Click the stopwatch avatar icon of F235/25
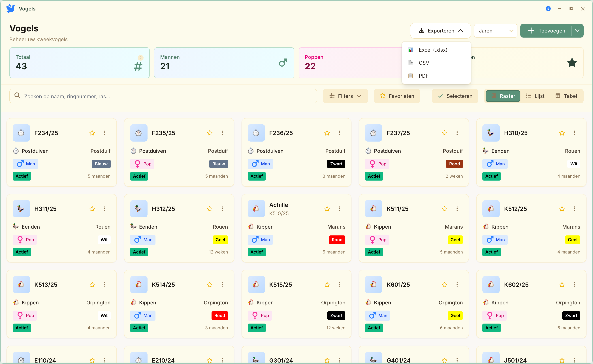The width and height of the screenshot is (593, 364). click(139, 133)
